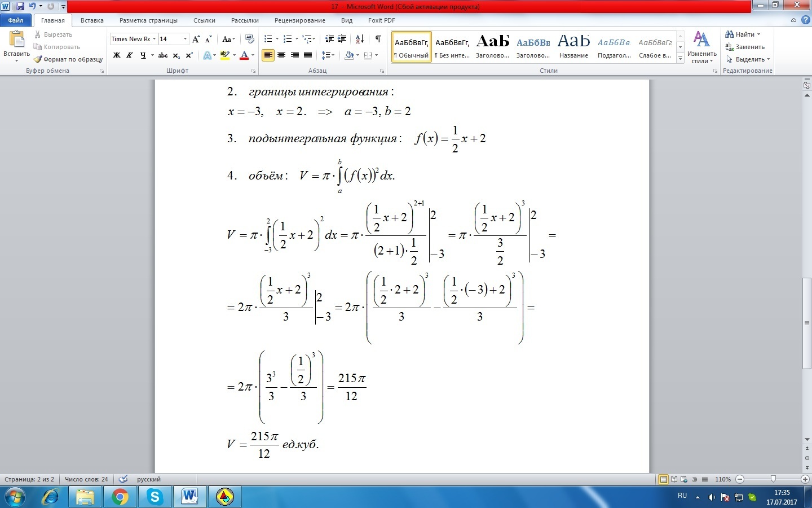Screen dimensions: 812x508
Task: Open the Рецензирование tab
Action: (x=299, y=20)
